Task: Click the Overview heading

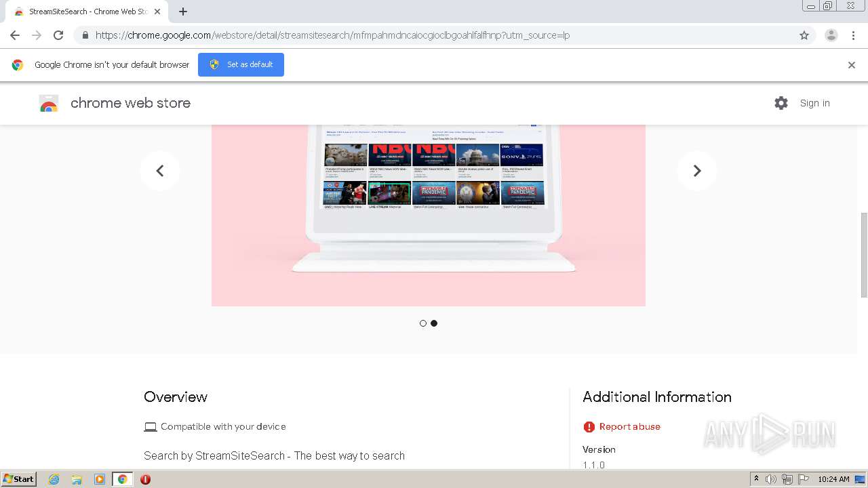Action: click(x=176, y=397)
